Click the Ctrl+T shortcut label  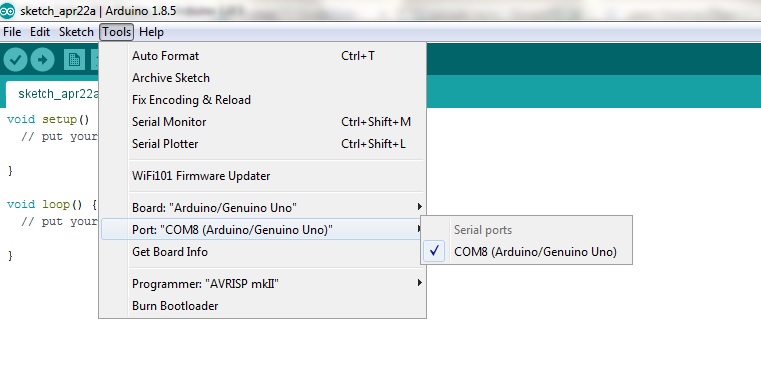tap(358, 56)
